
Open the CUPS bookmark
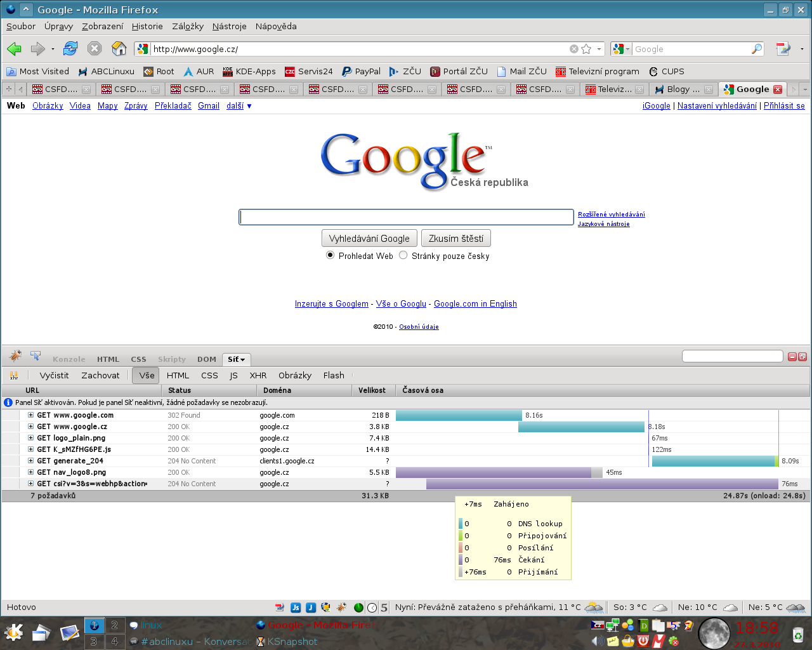click(x=666, y=71)
